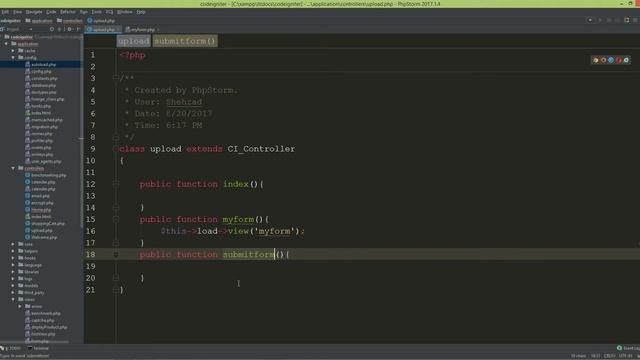The height and width of the screenshot is (360, 640).
Task: Open the Navigate menu
Action: [34, 12]
